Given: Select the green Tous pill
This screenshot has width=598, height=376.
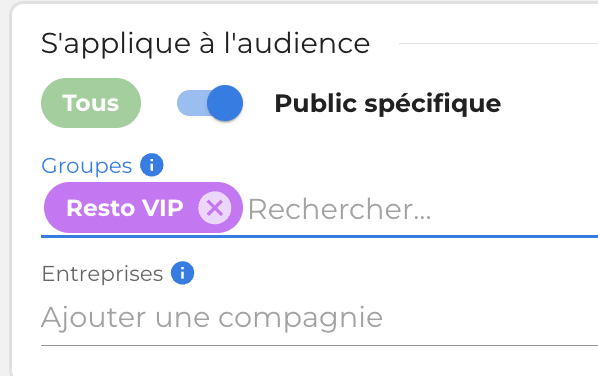Looking at the screenshot, I should (91, 103).
